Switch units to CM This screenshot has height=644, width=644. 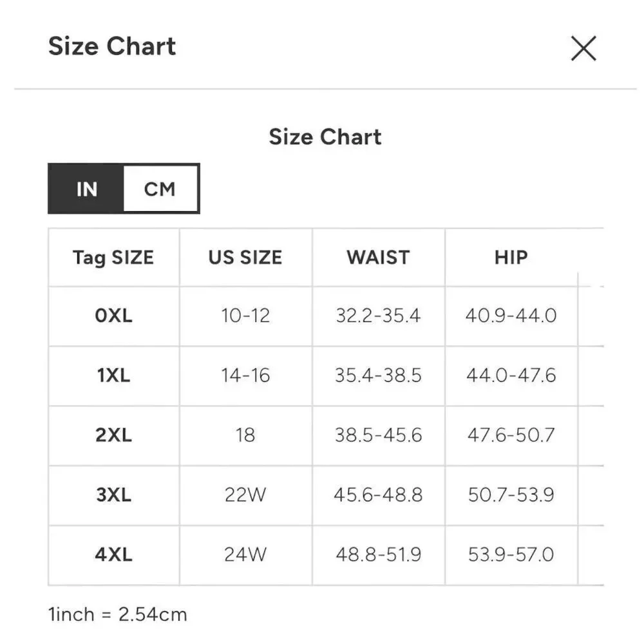pyautogui.click(x=160, y=189)
